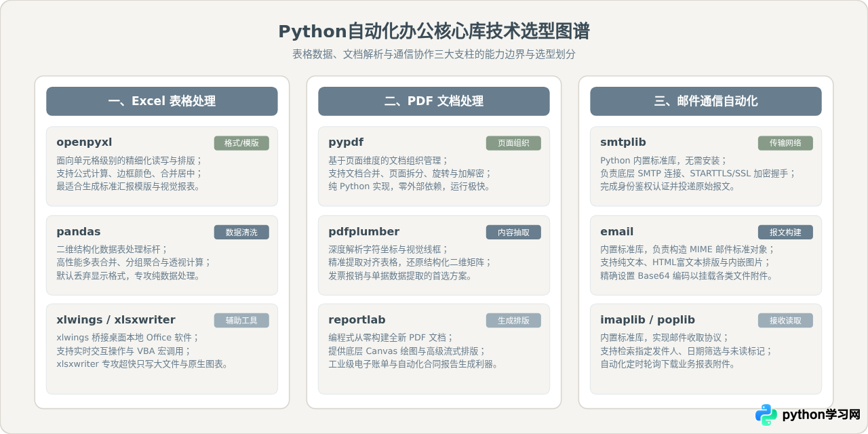
Task: Click the line 自动化定时轮询下载业务报表附件
Action: pos(668,363)
